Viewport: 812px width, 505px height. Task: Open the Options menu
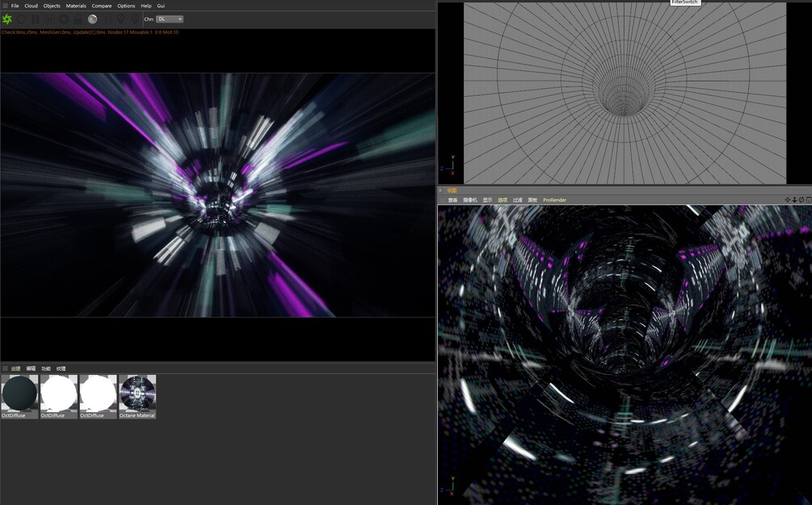click(x=126, y=6)
